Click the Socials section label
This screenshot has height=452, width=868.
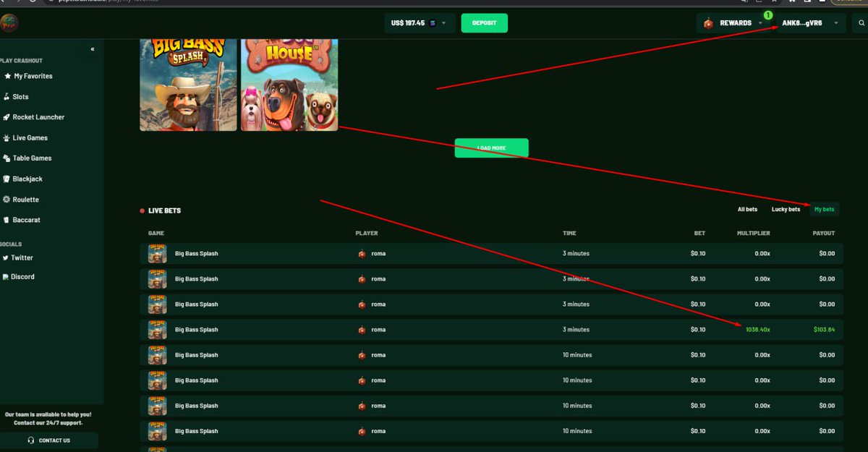11,244
